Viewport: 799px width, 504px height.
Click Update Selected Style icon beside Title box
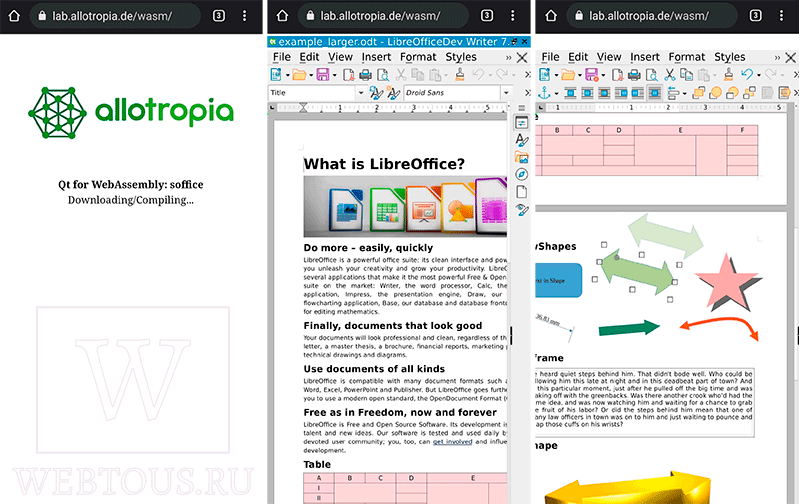376,93
